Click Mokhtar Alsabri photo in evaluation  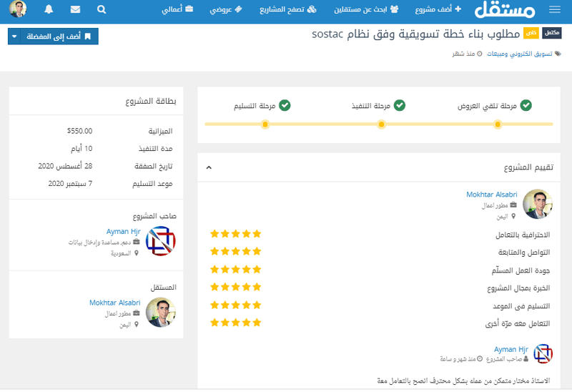click(x=538, y=204)
